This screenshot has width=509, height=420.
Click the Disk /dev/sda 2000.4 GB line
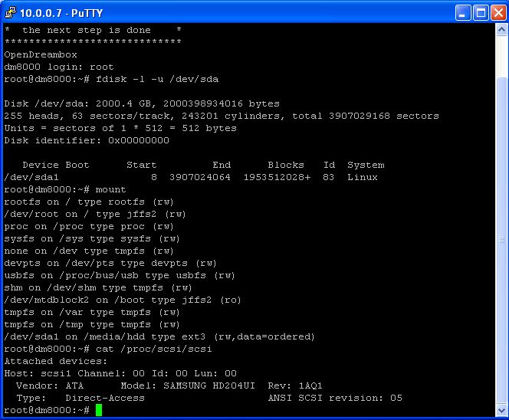coord(142,103)
